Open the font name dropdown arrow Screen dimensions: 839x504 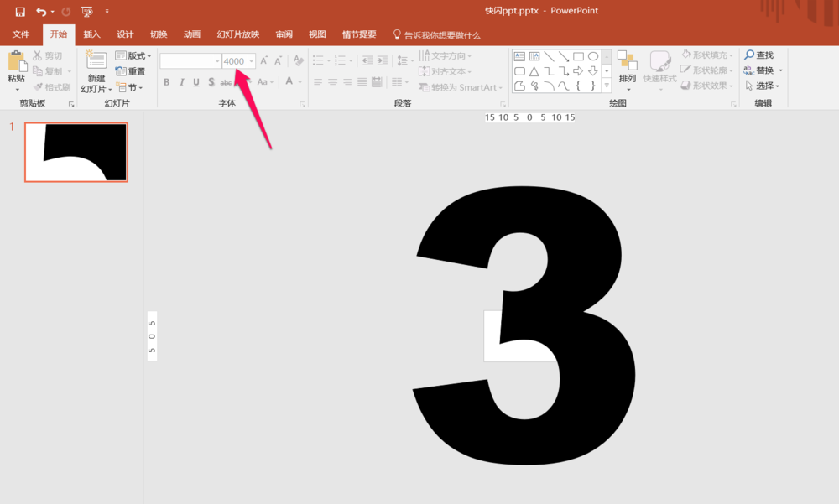point(217,61)
